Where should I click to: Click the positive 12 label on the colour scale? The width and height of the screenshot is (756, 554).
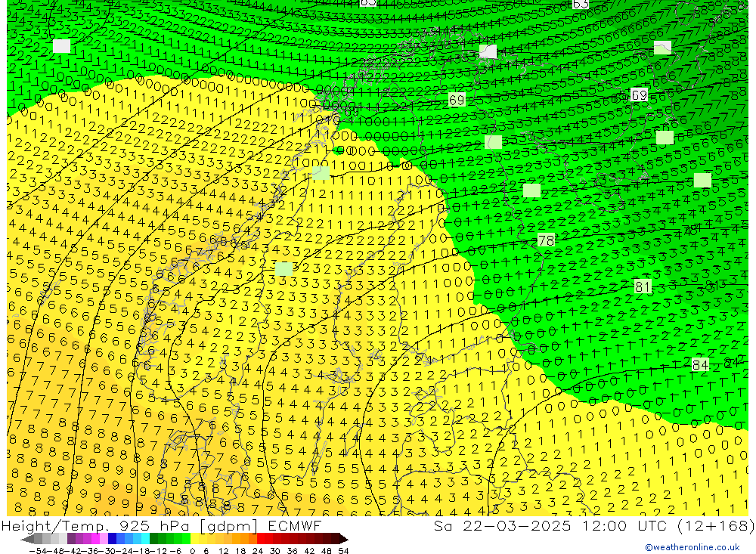coord(223,551)
